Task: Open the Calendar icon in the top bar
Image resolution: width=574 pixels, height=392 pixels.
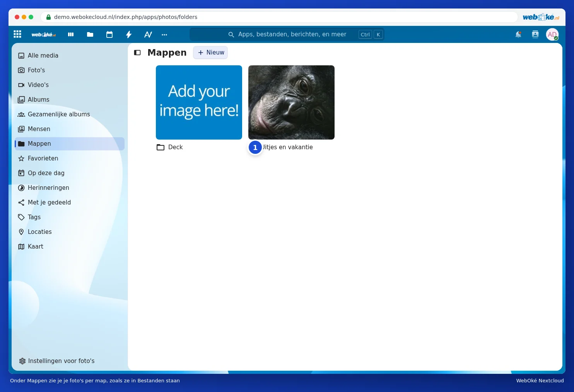Action: point(109,34)
